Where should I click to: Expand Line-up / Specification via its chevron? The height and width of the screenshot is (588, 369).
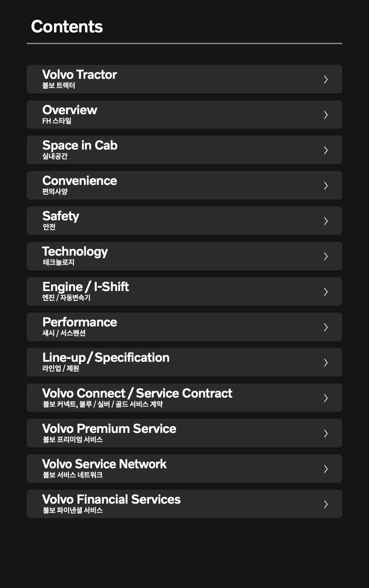(326, 362)
